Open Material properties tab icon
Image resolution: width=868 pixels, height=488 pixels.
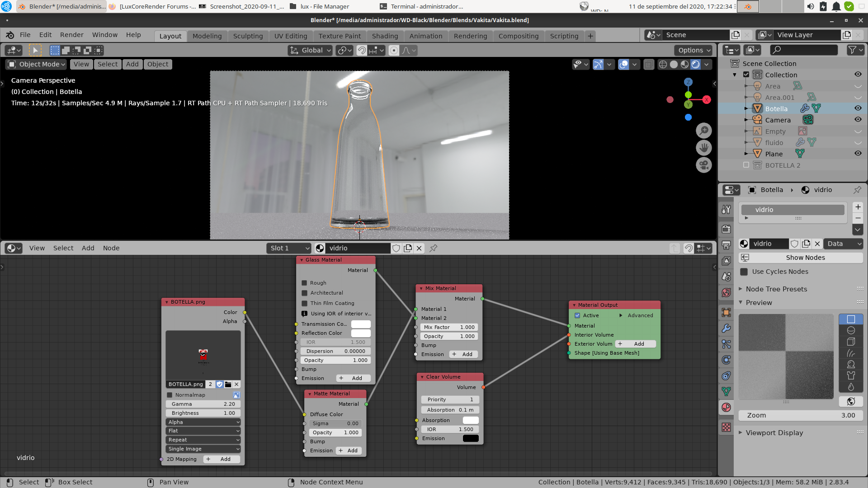tap(726, 408)
